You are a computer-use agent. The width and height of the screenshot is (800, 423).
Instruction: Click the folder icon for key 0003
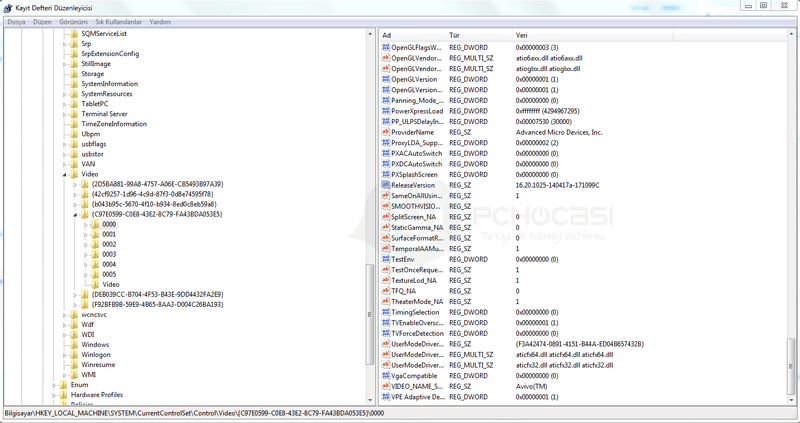click(95, 254)
